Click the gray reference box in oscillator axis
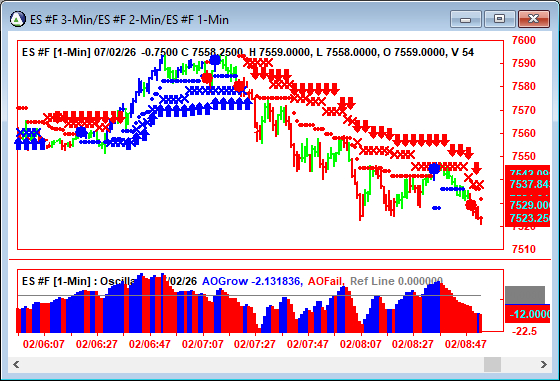 point(525,295)
